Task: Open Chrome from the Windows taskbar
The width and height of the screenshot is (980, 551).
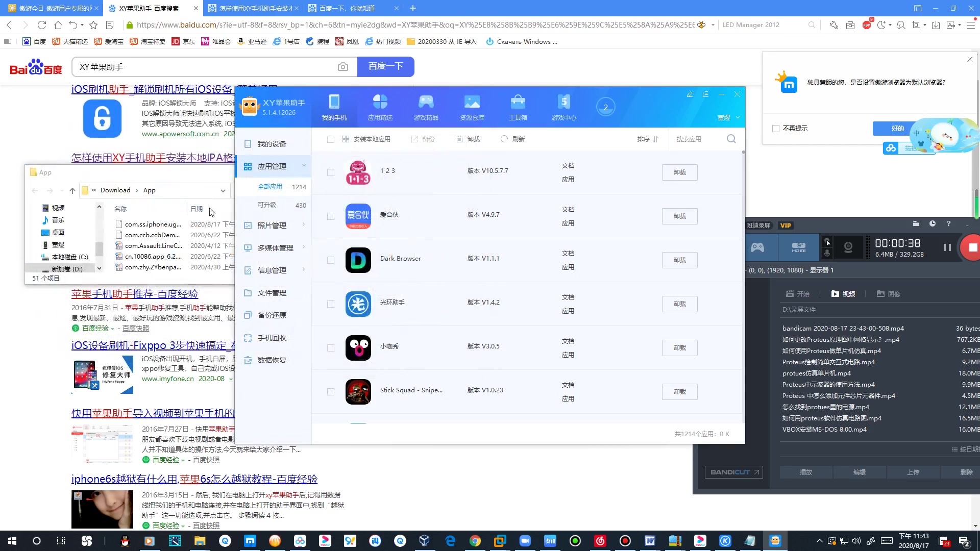Action: [475, 541]
